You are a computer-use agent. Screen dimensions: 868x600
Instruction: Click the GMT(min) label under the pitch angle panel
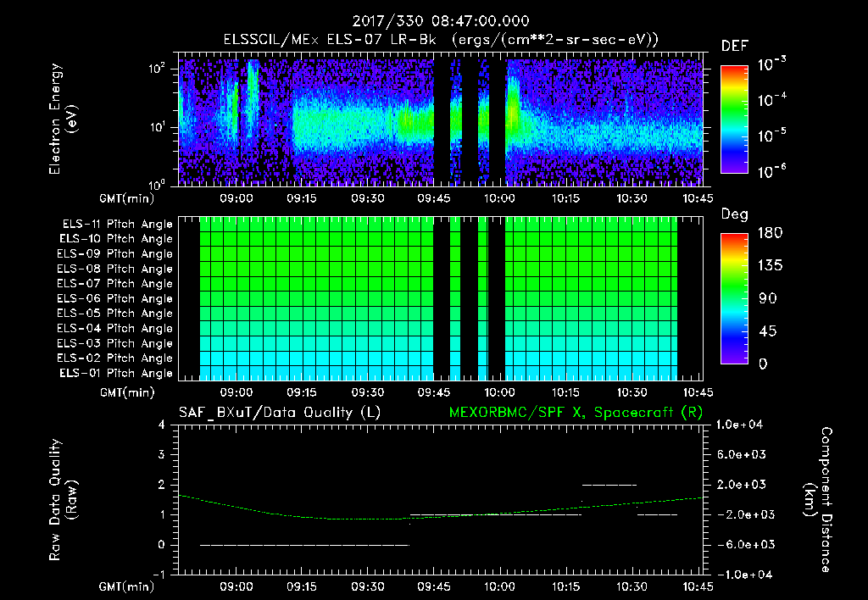127,392
